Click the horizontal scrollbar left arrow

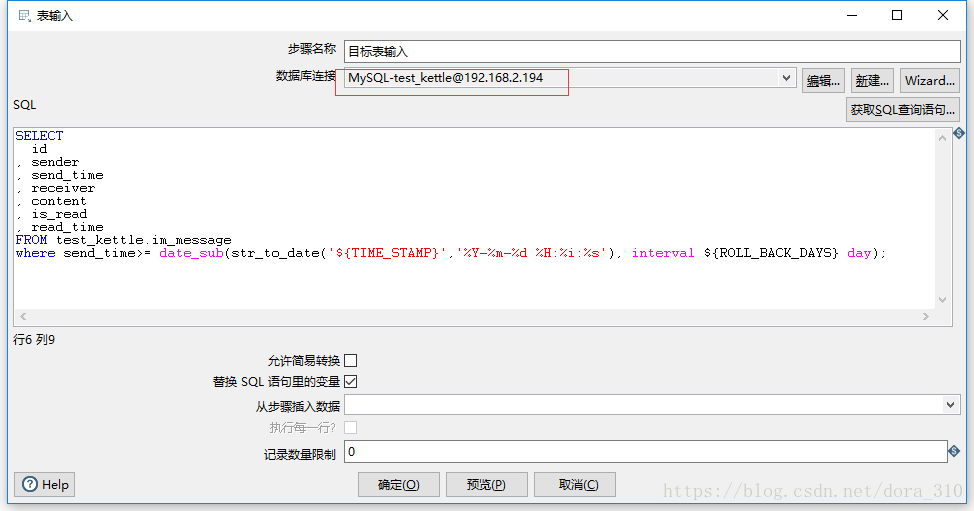pos(23,317)
